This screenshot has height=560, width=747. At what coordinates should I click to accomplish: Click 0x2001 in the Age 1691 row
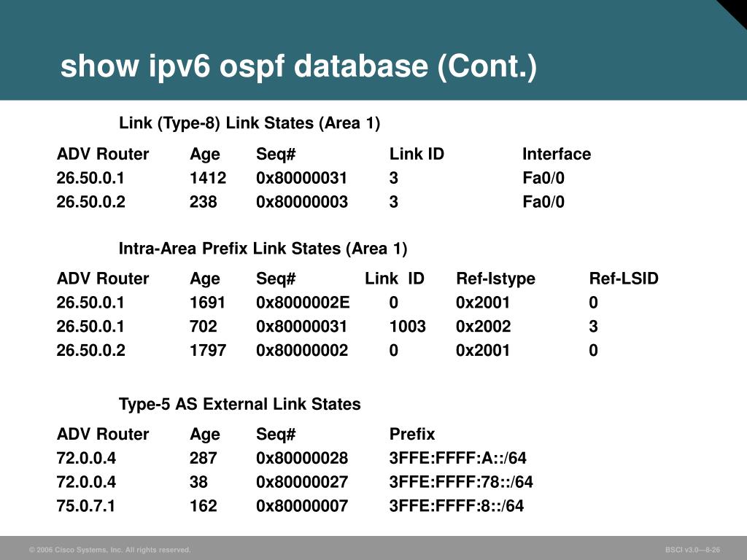click(483, 303)
